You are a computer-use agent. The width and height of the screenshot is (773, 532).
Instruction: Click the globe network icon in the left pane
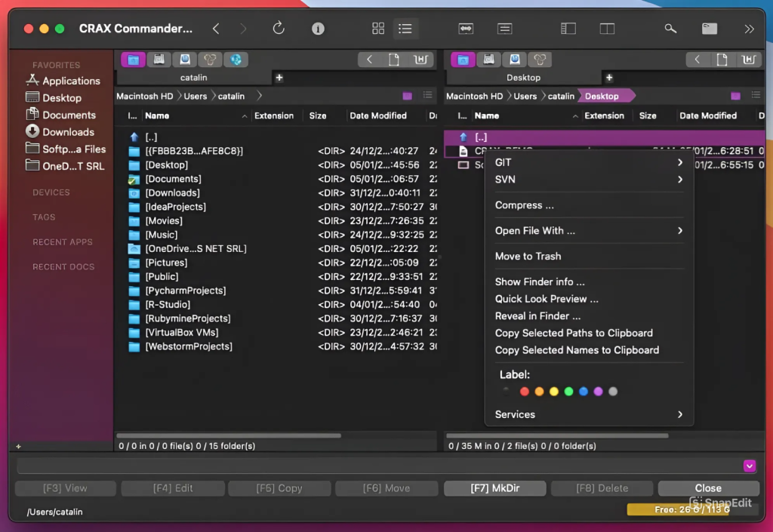[x=236, y=60]
